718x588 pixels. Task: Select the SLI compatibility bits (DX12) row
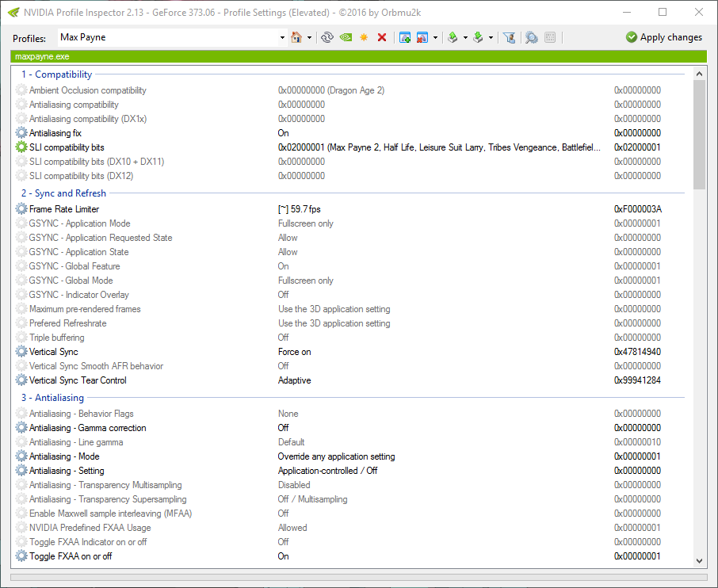click(350, 176)
